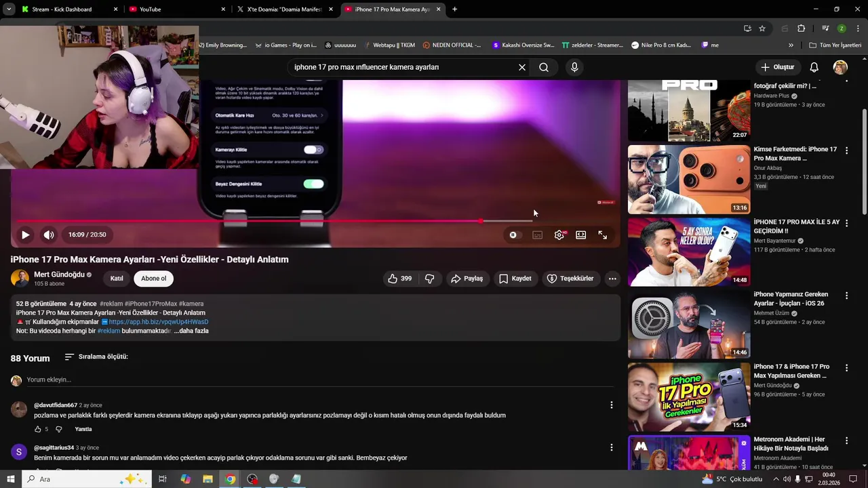The width and height of the screenshot is (868, 488).
Task: Open Chrome three-dot menu
Action: (858, 28)
